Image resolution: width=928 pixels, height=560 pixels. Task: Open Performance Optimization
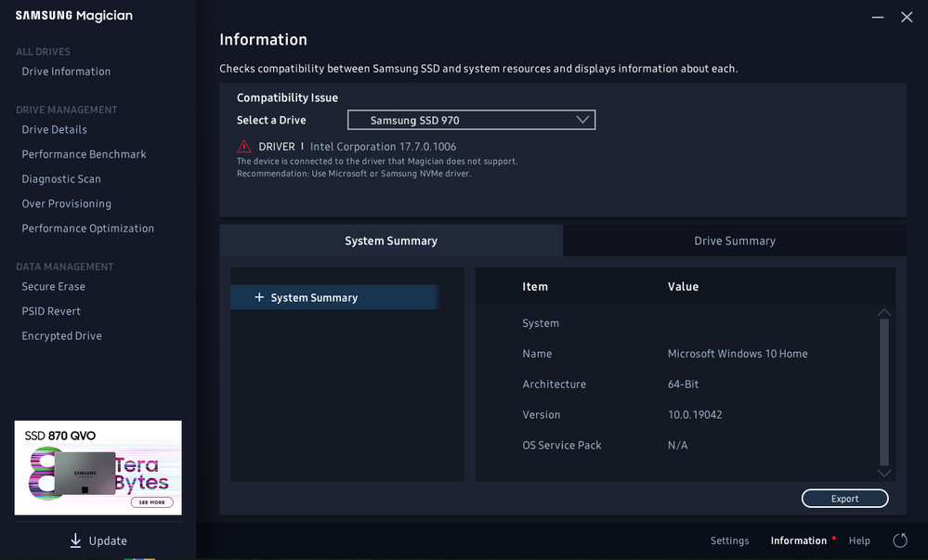click(87, 228)
